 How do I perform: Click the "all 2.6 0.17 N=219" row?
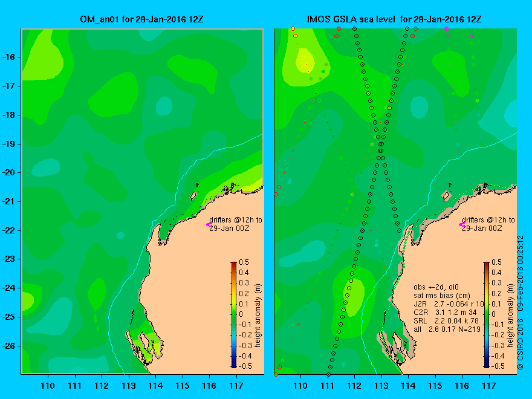447,329
